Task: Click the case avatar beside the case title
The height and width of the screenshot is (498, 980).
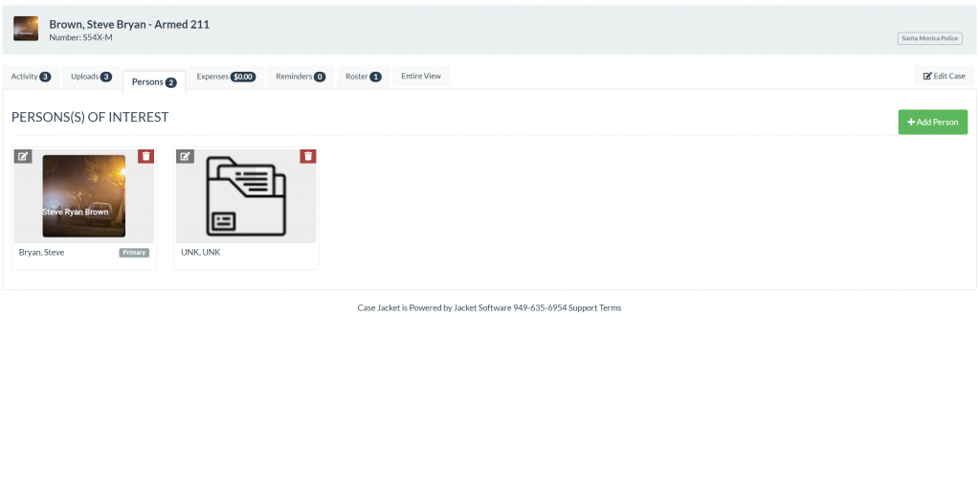Action: (26, 29)
